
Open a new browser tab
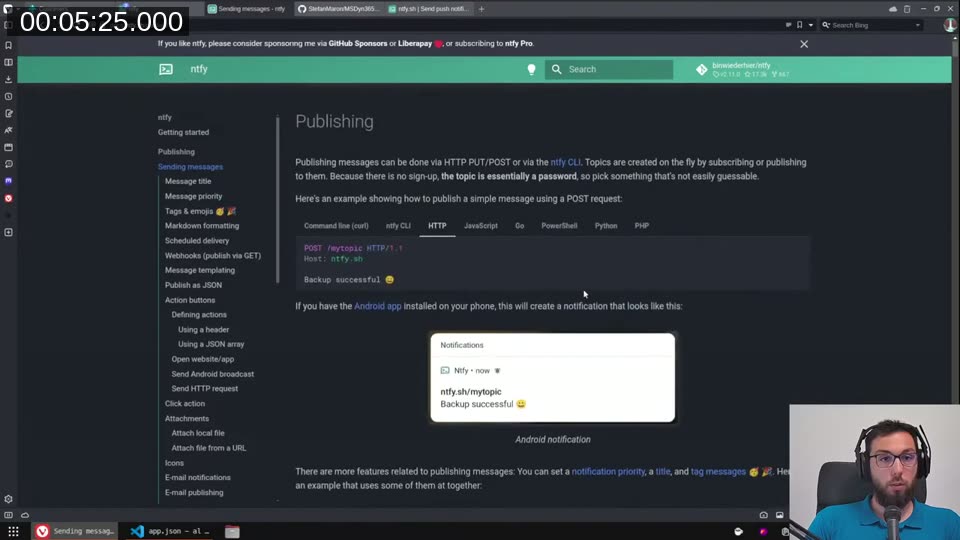pyautogui.click(x=481, y=9)
